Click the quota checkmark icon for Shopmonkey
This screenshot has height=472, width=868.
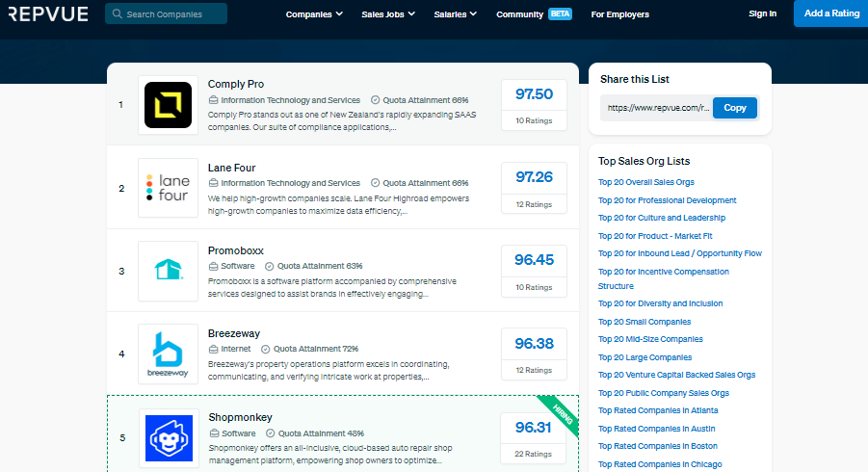[x=270, y=433]
